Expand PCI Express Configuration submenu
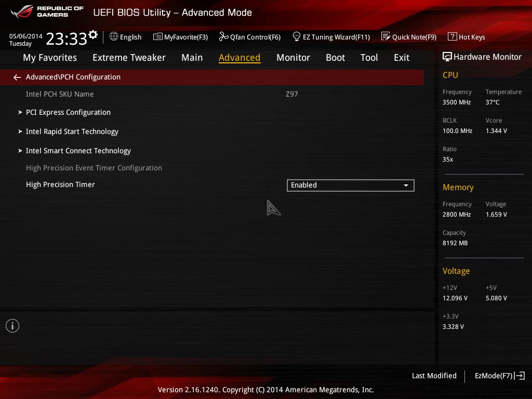This screenshot has height=399, width=532. [68, 112]
